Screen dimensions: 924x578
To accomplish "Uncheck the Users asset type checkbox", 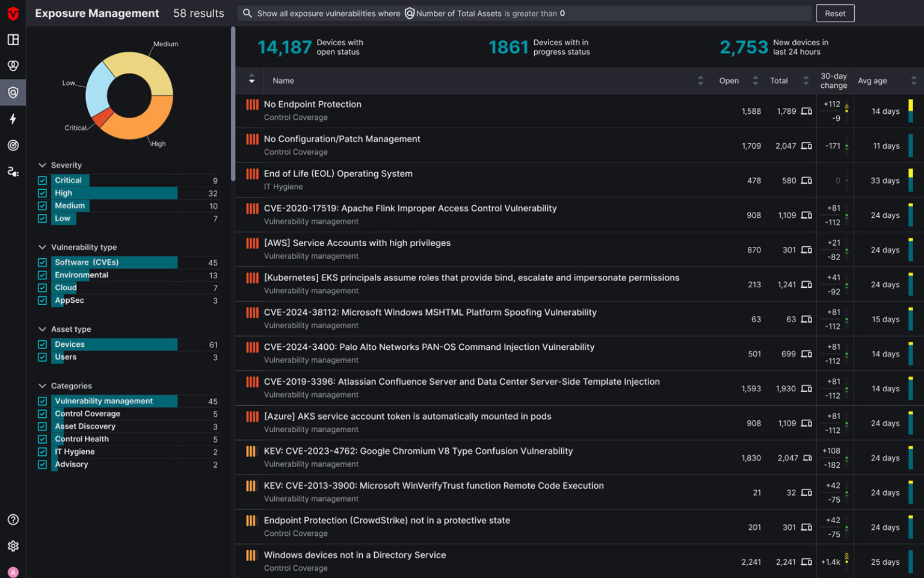I will [43, 358].
